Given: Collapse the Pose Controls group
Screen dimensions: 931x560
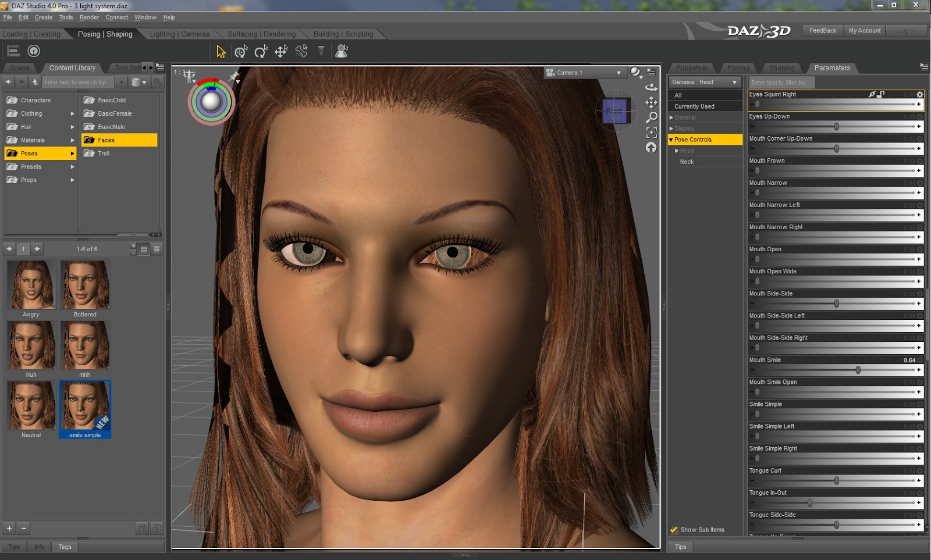Looking at the screenshot, I should coord(671,140).
